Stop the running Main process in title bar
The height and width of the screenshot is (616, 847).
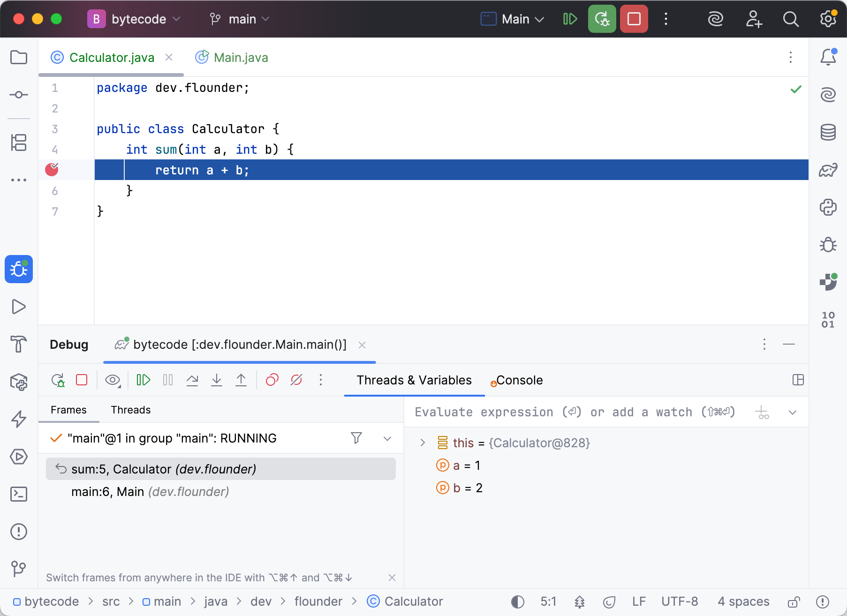point(634,19)
